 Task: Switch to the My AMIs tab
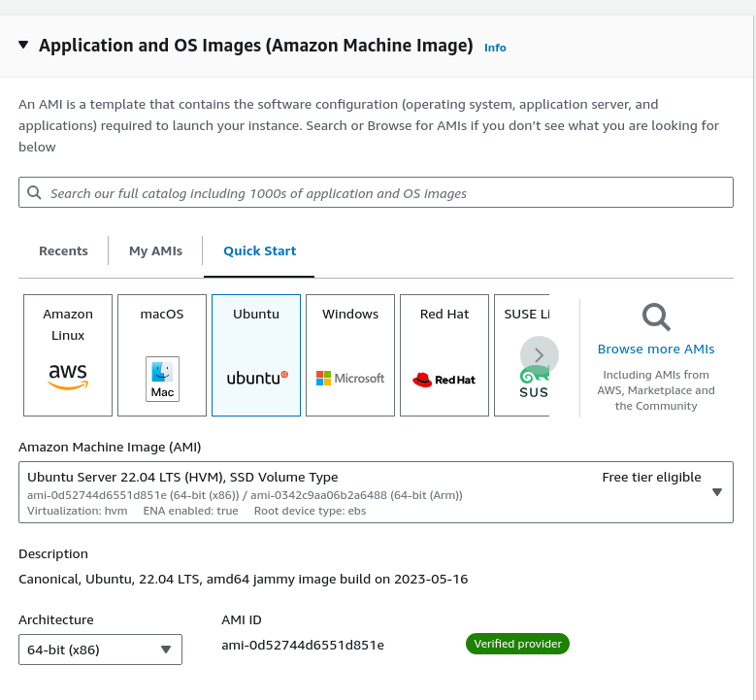[155, 250]
